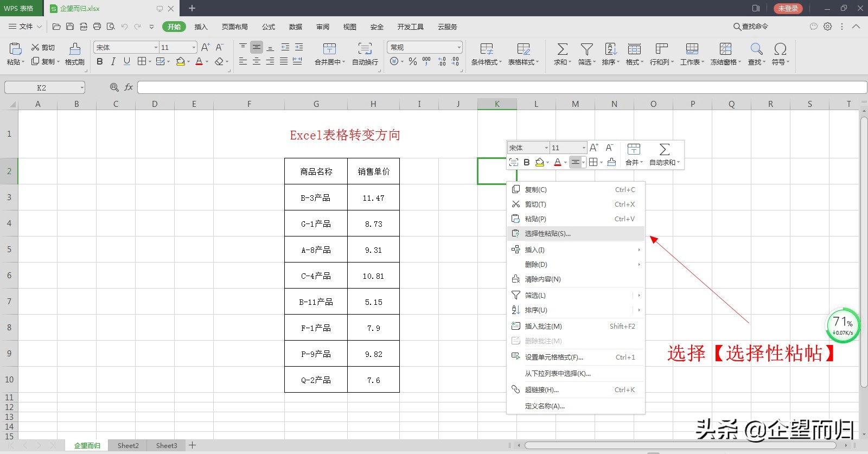This screenshot has height=454, width=868.
Task: Open the Name Box dropdown showing K2
Action: point(82,87)
